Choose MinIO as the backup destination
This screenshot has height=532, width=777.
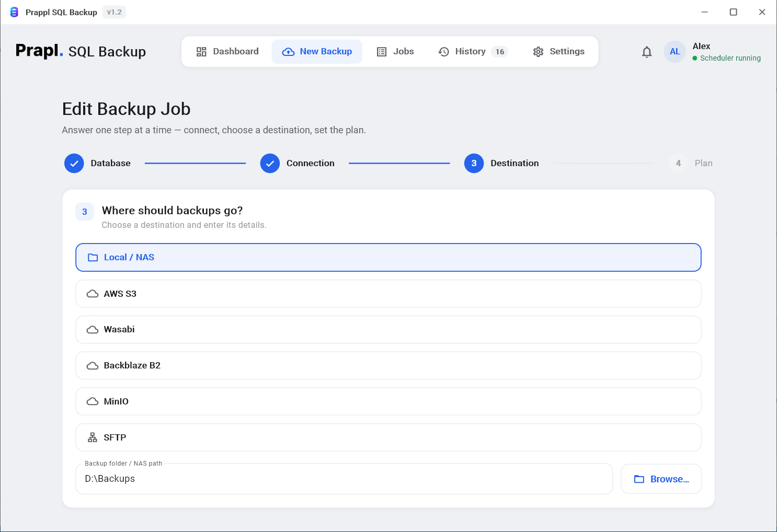[x=389, y=401]
